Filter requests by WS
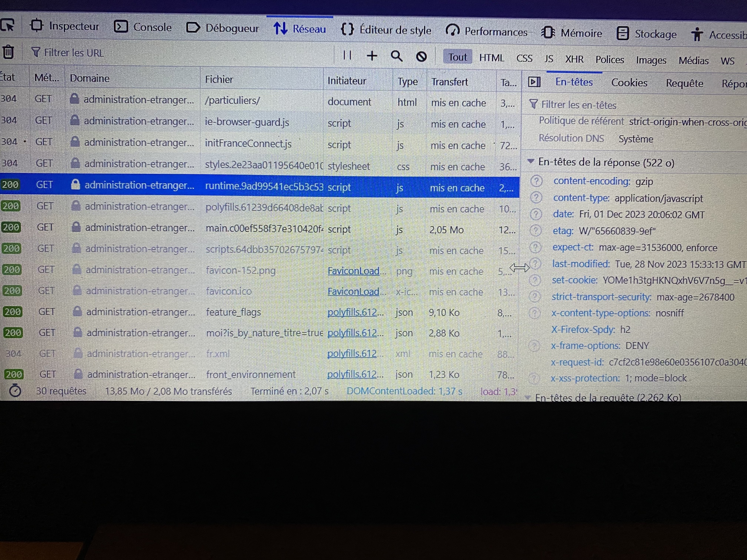 [x=727, y=61]
